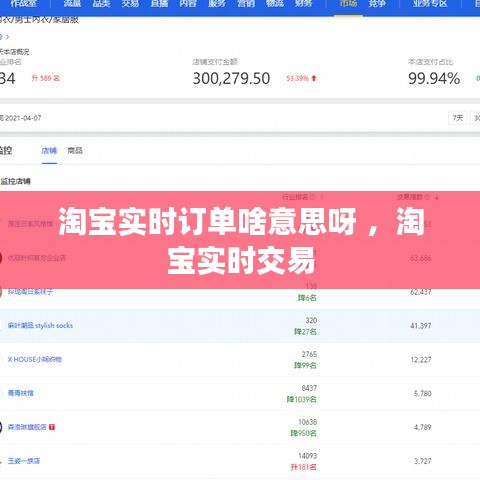Image resolution: width=480 pixels, height=480 pixels.
Task: Open the 市场 tab in top navigation
Action: pos(348,4)
